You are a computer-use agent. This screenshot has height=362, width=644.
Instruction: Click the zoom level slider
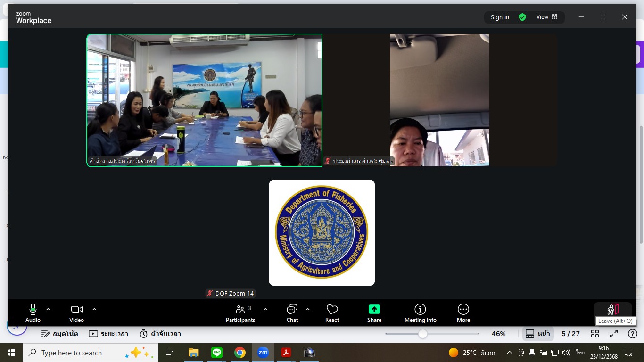(x=423, y=334)
